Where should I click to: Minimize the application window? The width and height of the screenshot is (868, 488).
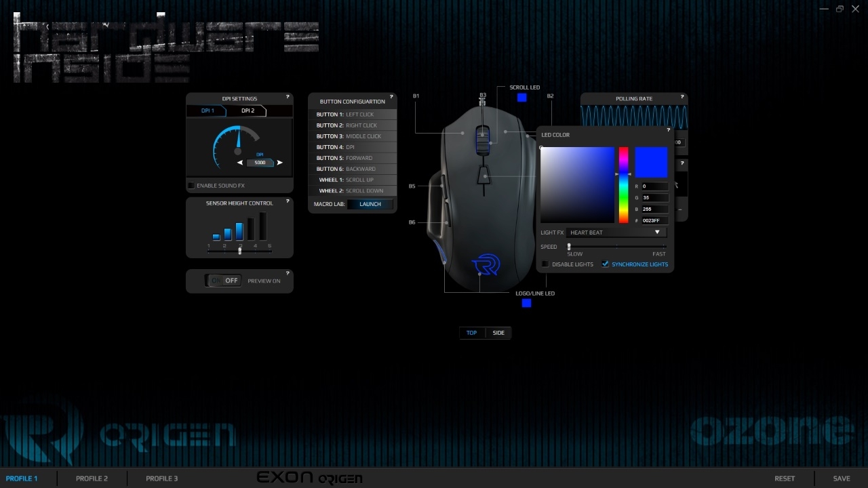point(824,9)
